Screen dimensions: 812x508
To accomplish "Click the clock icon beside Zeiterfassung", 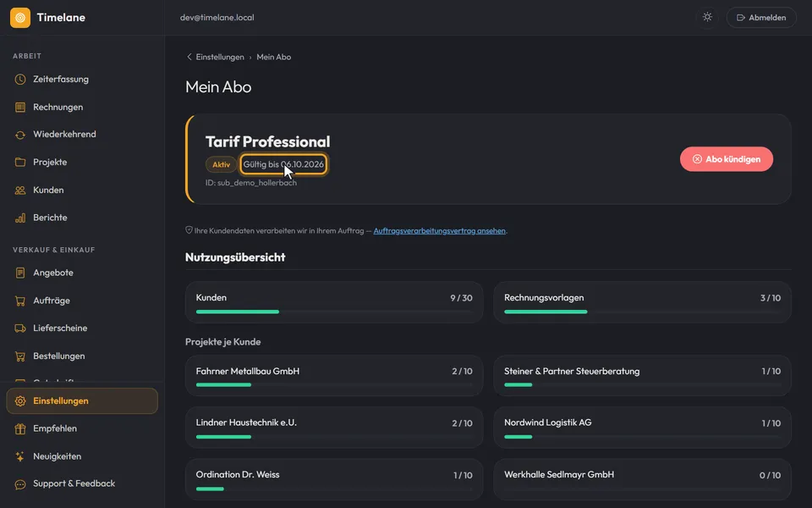I will pyautogui.click(x=20, y=80).
